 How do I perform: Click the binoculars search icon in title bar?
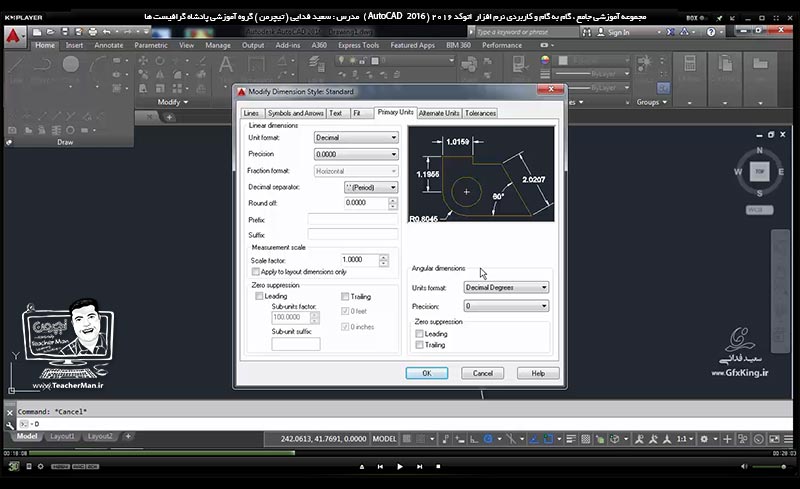click(587, 32)
